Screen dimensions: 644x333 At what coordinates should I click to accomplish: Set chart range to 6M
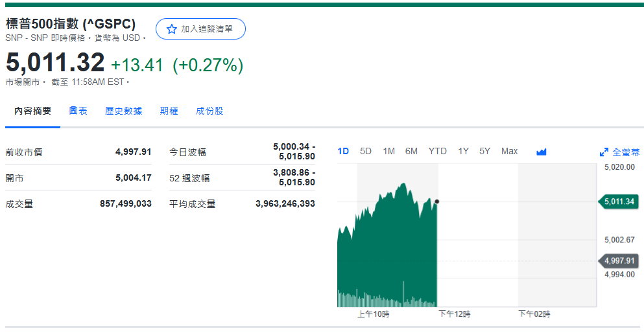pos(411,151)
